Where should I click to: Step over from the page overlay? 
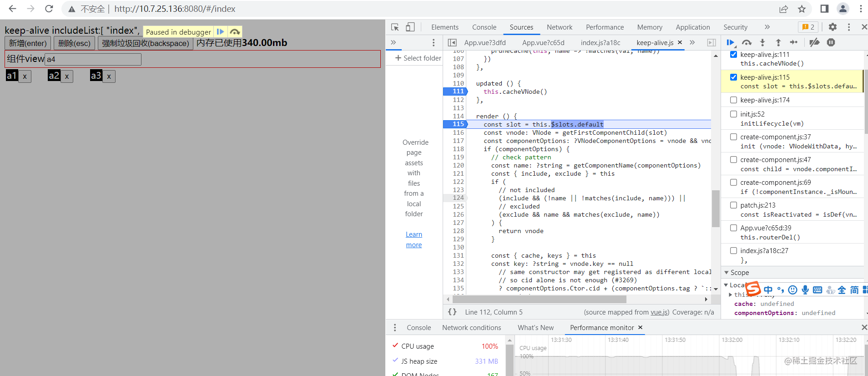point(235,31)
